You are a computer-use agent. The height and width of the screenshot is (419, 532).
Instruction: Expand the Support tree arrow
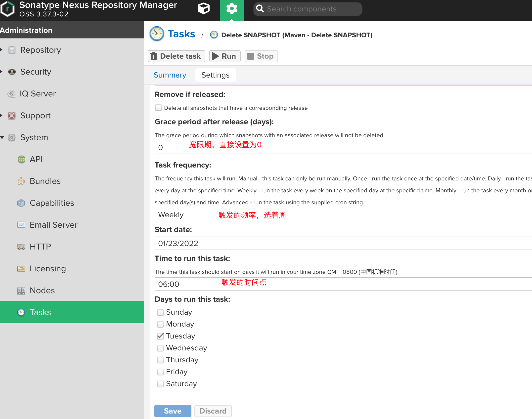[x=1, y=115]
